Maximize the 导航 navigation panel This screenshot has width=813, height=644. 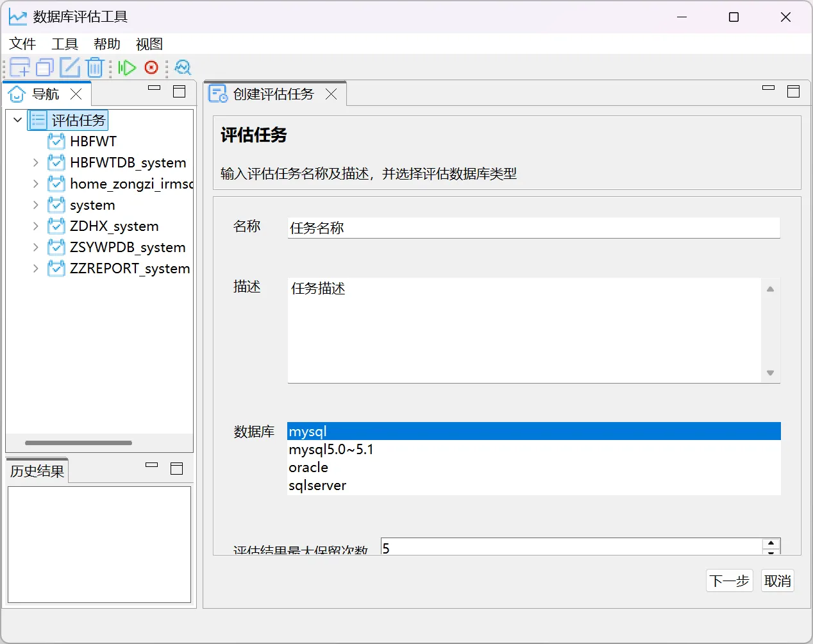[x=180, y=92]
